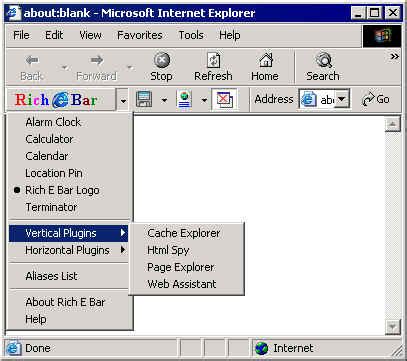The width and height of the screenshot is (407, 361).
Task: Select Terminator menu entry
Action: 69,207
